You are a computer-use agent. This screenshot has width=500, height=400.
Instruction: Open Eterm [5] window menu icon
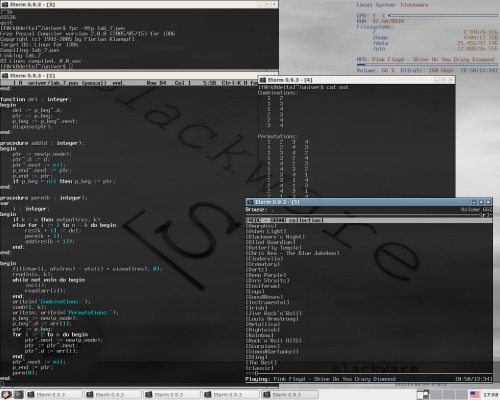[250, 202]
